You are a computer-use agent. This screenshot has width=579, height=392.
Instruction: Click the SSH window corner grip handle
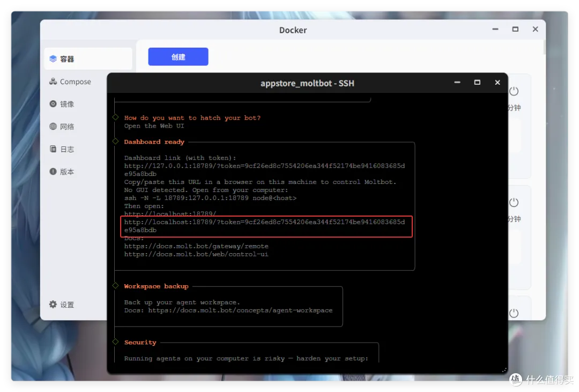click(504, 369)
